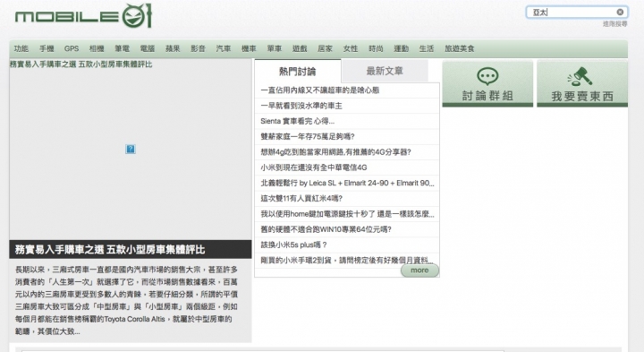Select the 機車 category
The image size is (644, 352).
tap(249, 48)
